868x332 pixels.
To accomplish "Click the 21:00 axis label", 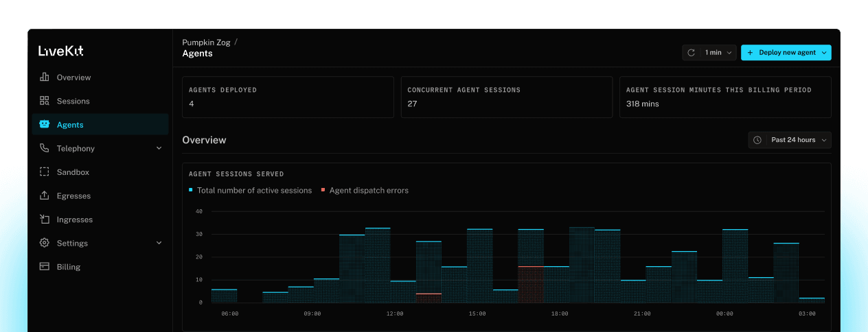I will click(x=642, y=314).
